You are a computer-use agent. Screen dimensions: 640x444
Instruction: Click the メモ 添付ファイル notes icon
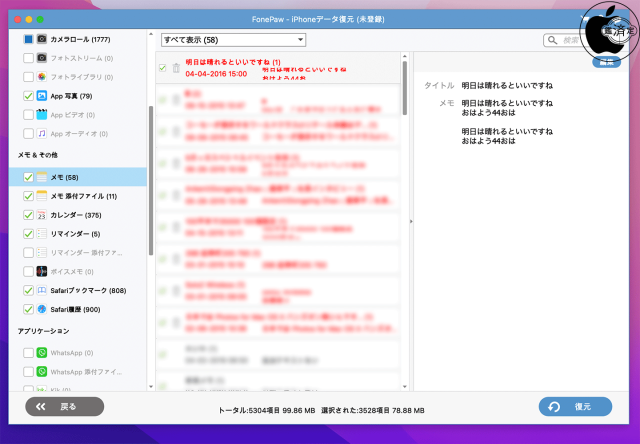click(x=42, y=196)
